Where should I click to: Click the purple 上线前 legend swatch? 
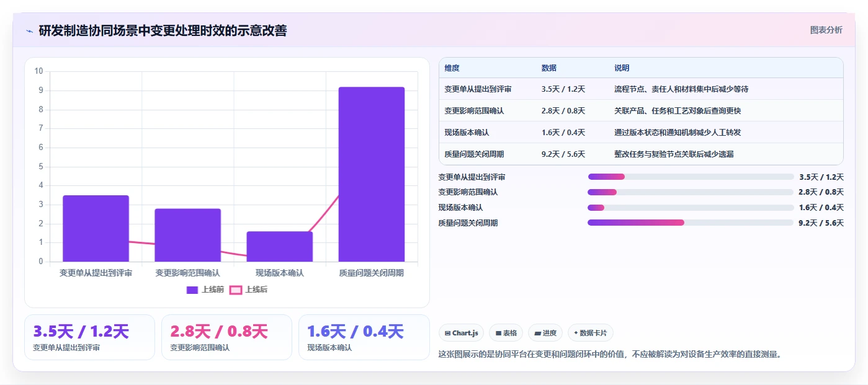click(x=192, y=290)
